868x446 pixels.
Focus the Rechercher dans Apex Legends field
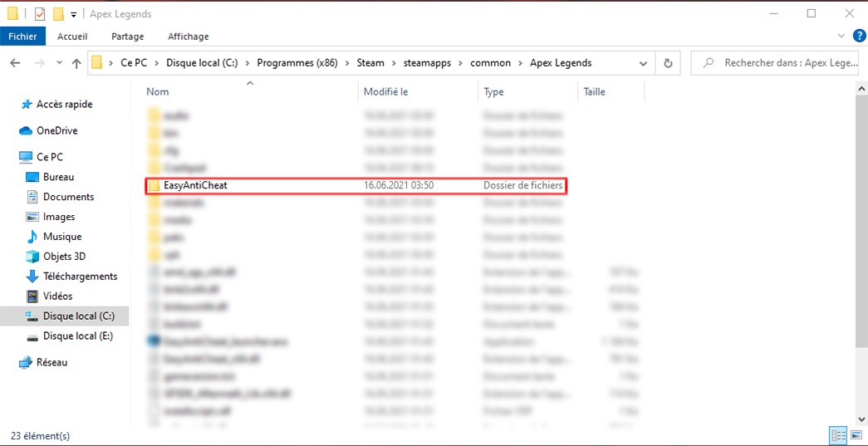[773, 63]
